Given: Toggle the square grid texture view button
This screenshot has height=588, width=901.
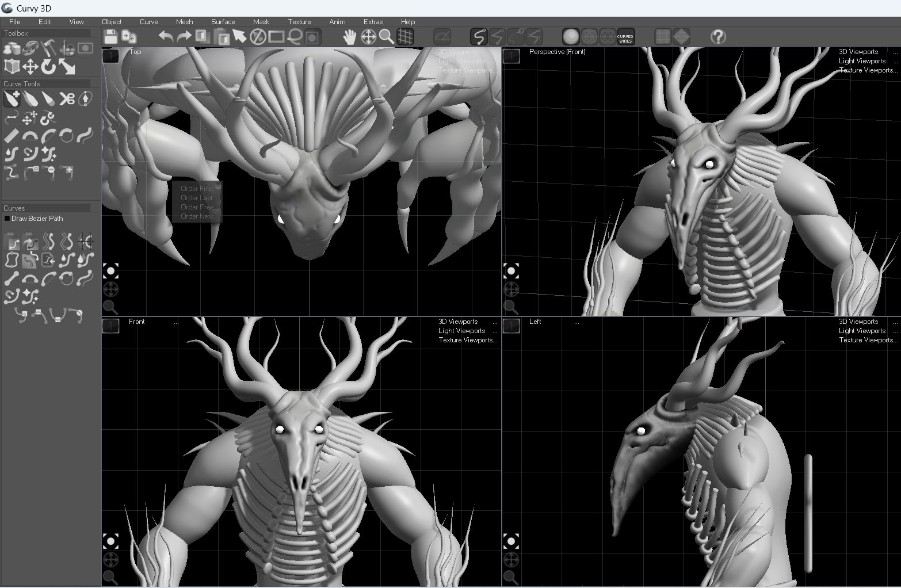Looking at the screenshot, I should point(663,37).
